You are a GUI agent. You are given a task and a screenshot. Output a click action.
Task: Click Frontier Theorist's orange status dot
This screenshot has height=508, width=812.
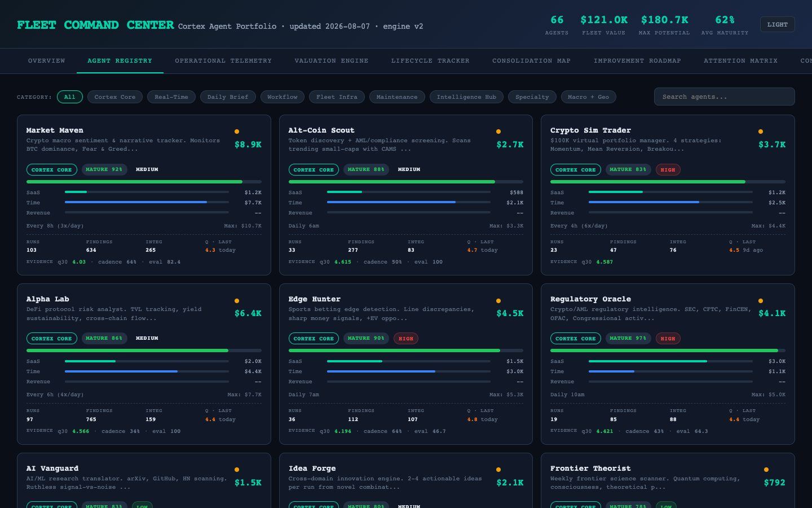pyautogui.click(x=766, y=470)
